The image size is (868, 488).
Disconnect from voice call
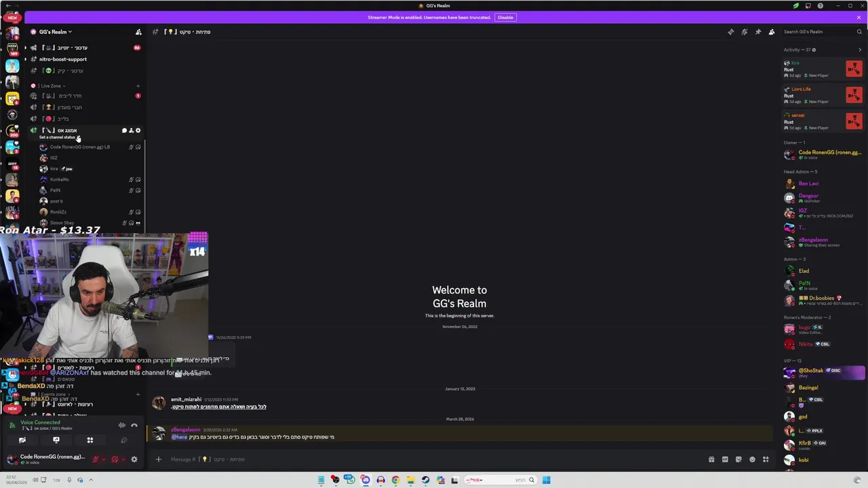point(134,425)
